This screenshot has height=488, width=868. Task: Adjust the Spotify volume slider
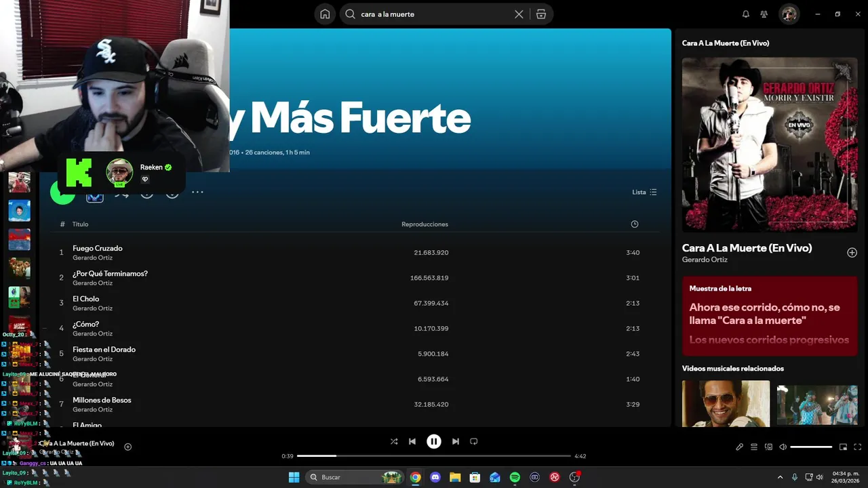(811, 447)
